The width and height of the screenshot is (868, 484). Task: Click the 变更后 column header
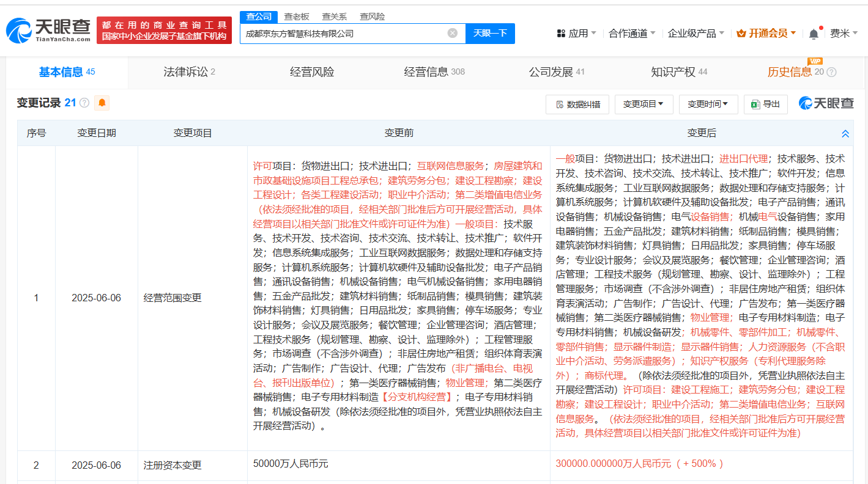point(702,133)
